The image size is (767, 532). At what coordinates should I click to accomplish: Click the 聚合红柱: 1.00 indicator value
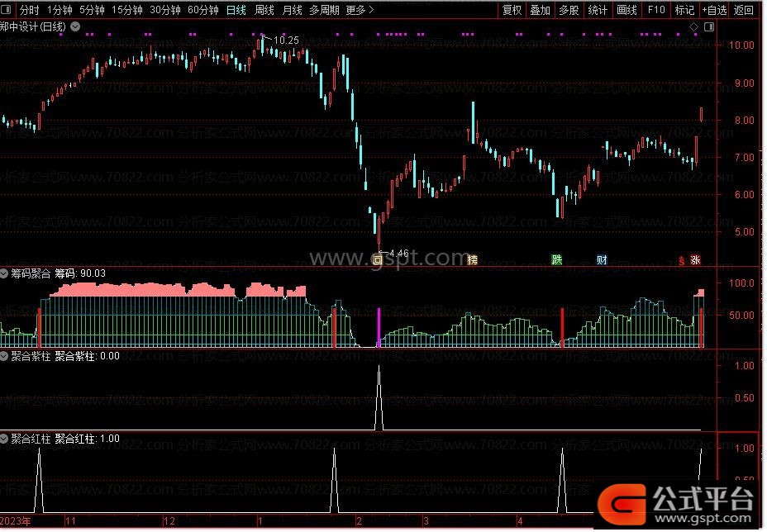87,439
